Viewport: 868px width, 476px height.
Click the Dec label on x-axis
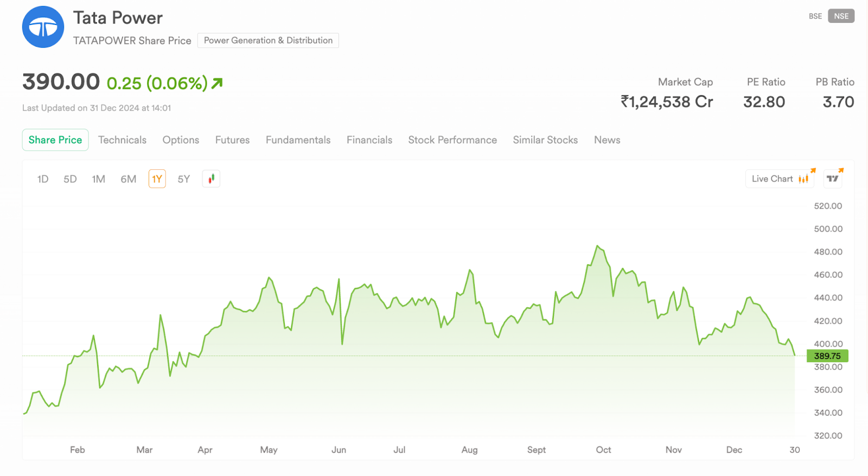click(734, 450)
